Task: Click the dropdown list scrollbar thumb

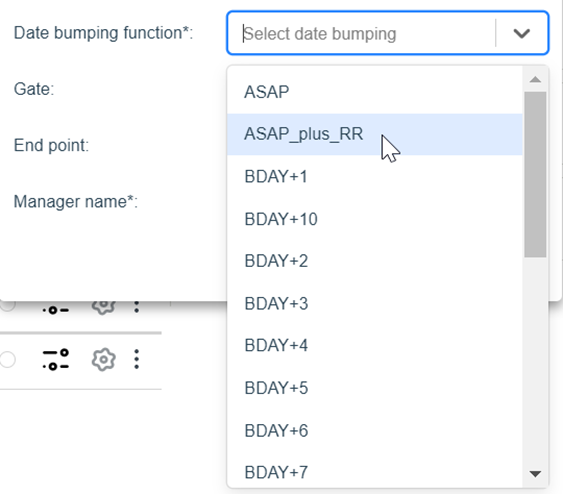Action: [535, 174]
